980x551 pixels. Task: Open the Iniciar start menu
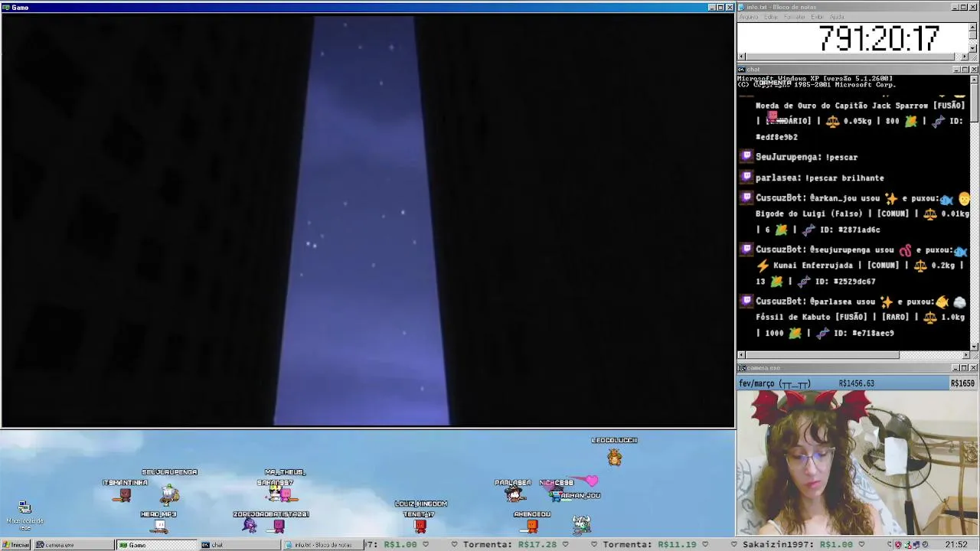pos(16,545)
